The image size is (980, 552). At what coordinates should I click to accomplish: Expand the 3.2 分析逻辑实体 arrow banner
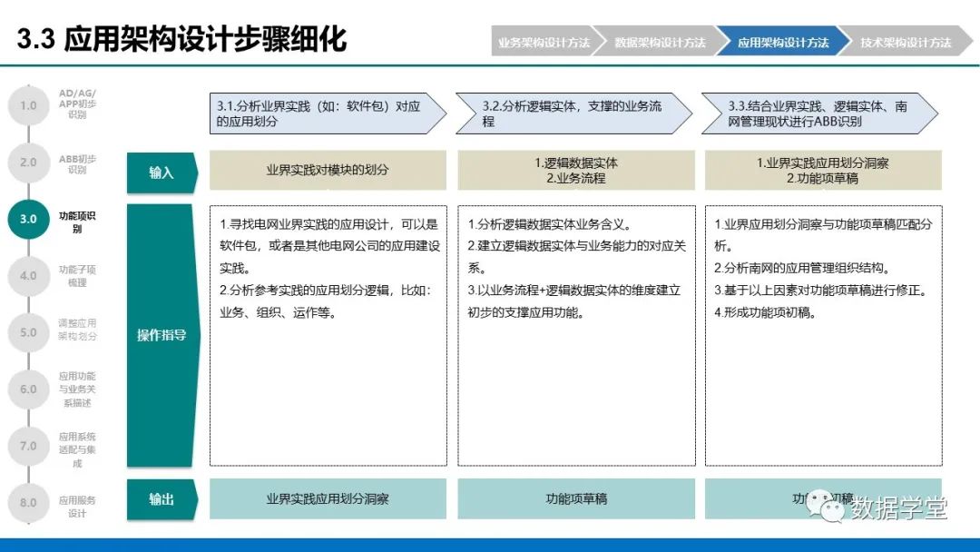pos(572,113)
